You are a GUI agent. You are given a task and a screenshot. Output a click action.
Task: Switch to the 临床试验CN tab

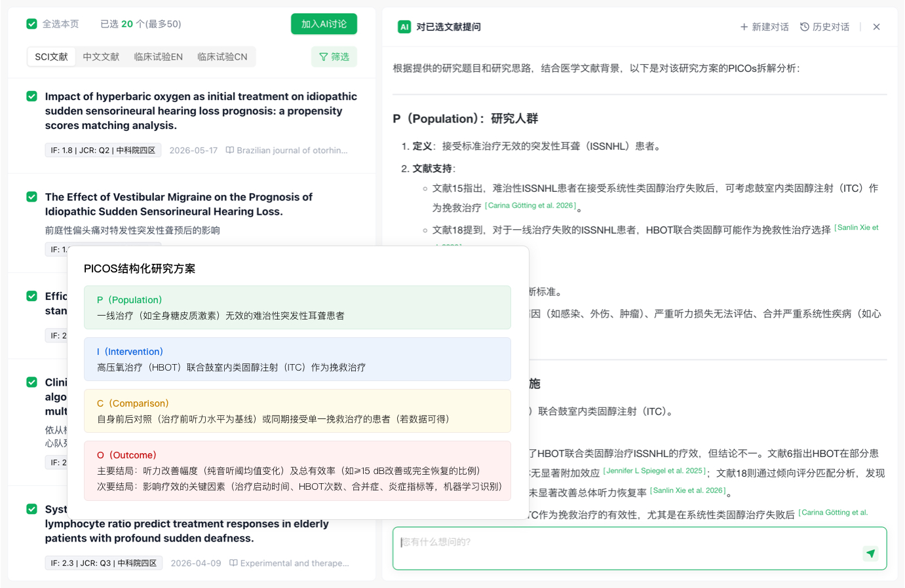pos(222,57)
